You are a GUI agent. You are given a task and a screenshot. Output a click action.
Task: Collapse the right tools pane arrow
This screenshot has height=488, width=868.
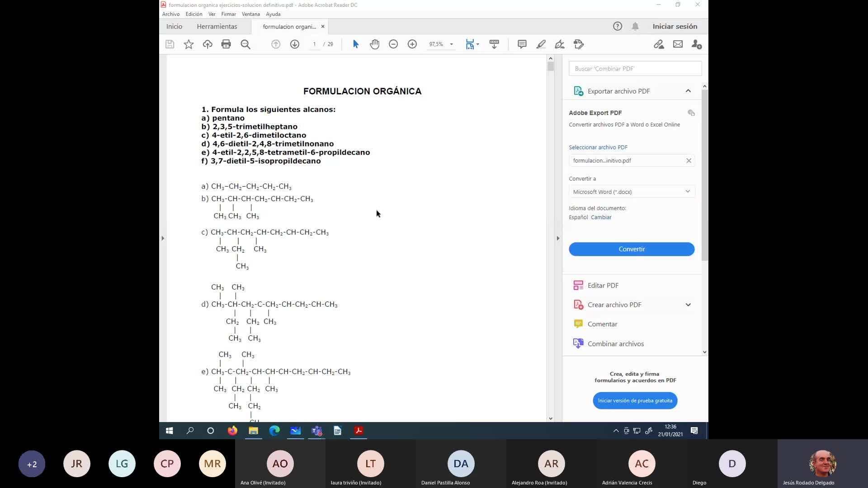[x=558, y=238]
